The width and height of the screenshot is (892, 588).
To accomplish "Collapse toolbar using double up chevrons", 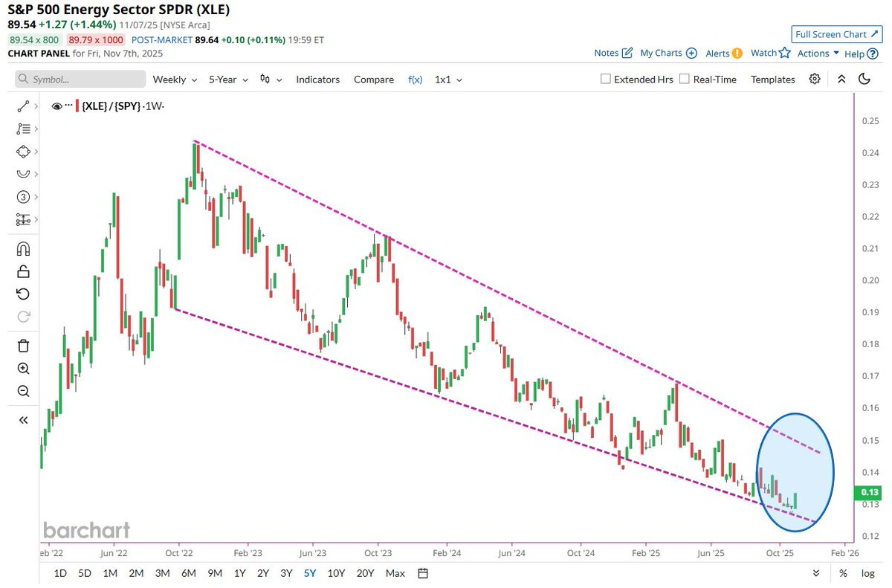I will 841,79.
